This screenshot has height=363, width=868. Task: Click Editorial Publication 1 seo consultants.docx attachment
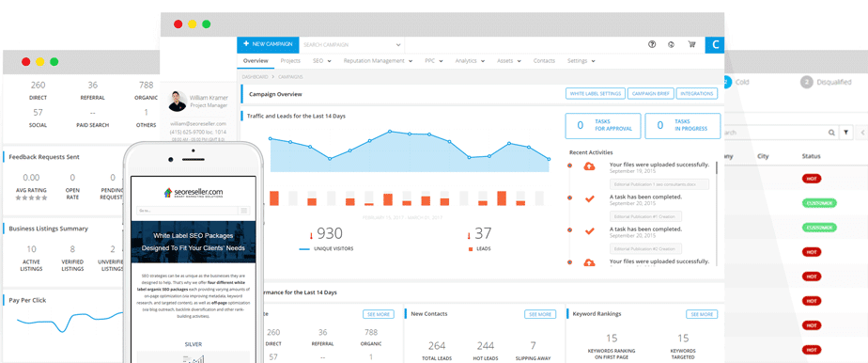[x=659, y=184]
